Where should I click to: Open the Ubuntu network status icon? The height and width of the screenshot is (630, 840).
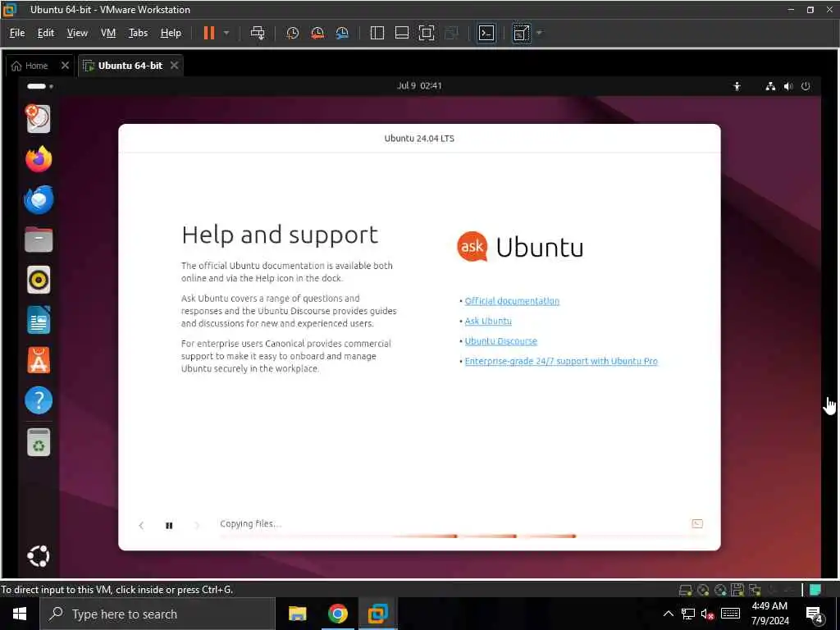[770, 86]
